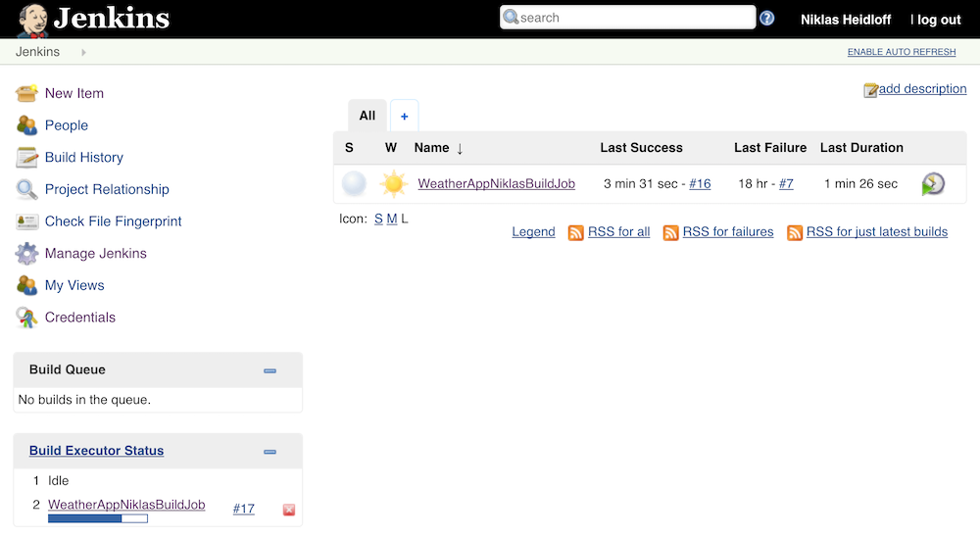Click the Manage Jenkins gear icon
980x538 pixels.
(x=26, y=253)
